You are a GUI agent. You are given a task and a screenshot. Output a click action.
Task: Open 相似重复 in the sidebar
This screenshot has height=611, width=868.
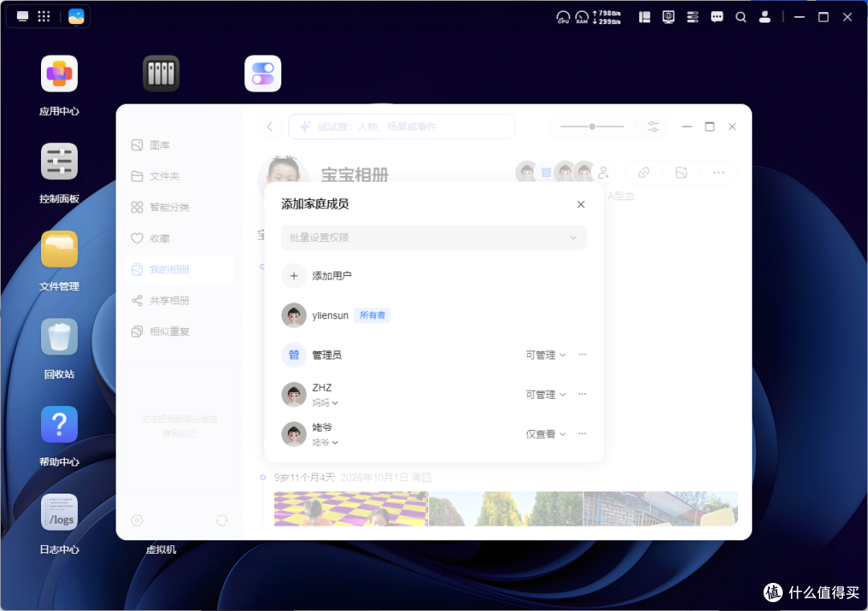coord(179,331)
